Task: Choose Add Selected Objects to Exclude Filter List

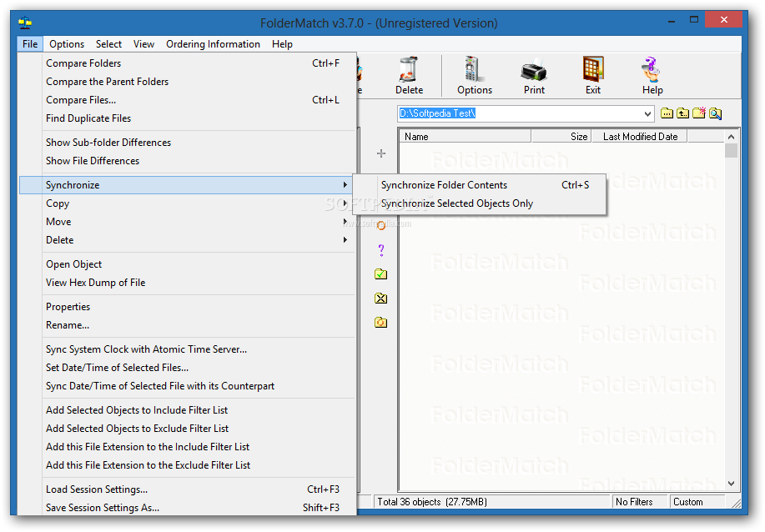Action: coord(188,429)
